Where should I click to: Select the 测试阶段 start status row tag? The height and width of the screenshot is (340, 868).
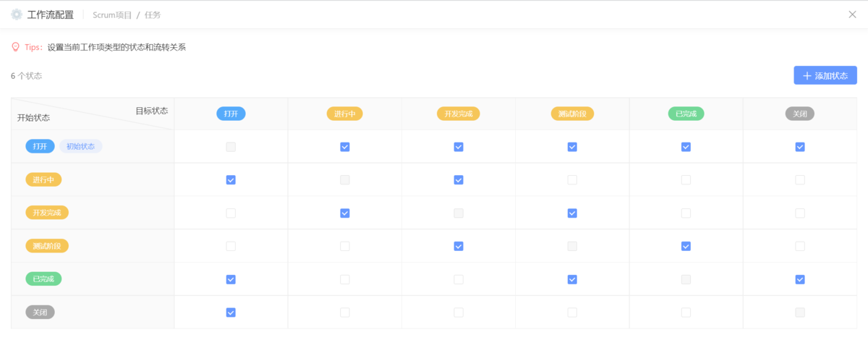pos(47,246)
